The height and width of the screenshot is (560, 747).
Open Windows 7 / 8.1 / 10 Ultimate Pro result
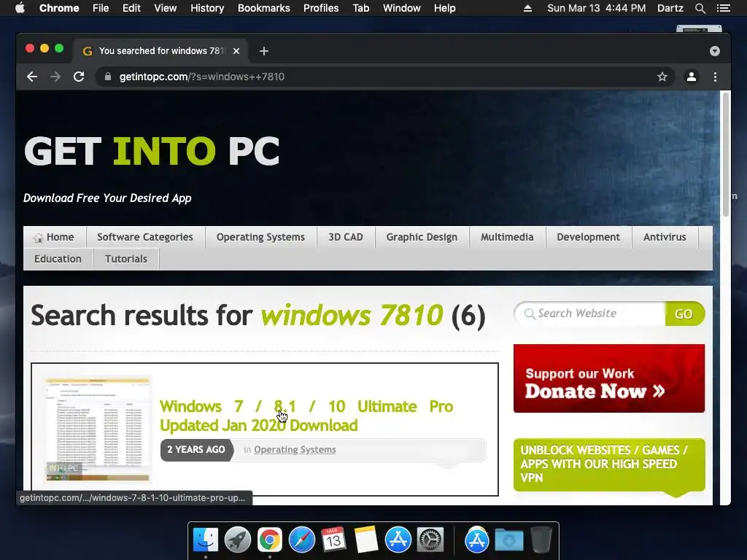(x=306, y=416)
